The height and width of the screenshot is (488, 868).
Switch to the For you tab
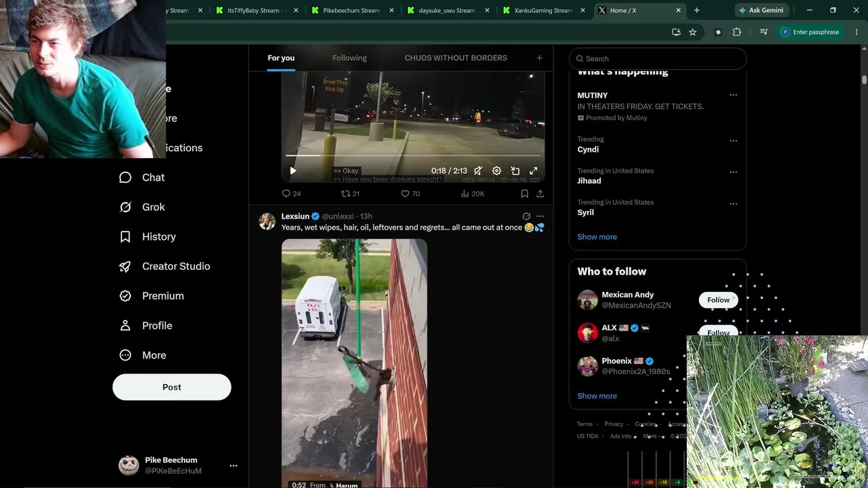281,58
